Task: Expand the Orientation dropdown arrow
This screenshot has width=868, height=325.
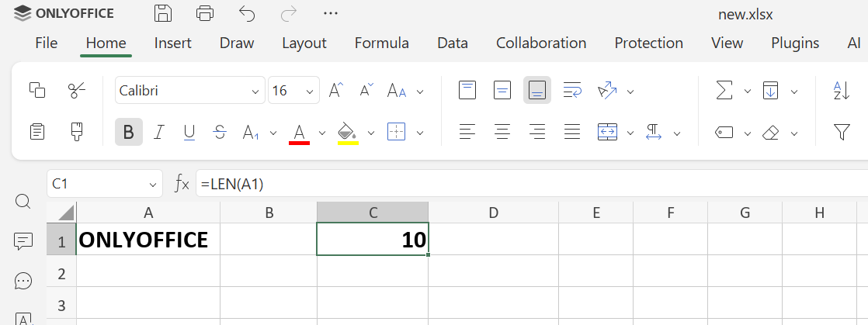Action: [x=630, y=92]
